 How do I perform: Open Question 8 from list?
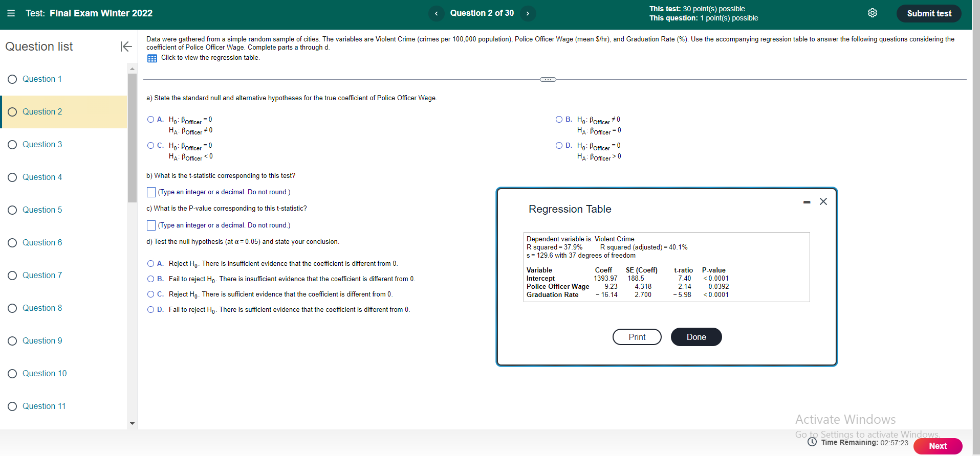point(42,308)
